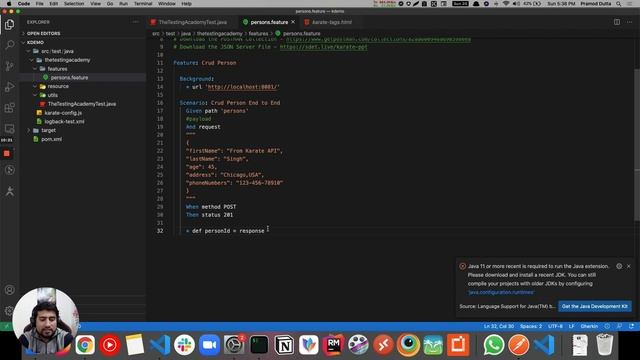The image size is (640, 360).
Task: Open notifications bell in status bar
Action: (631, 327)
